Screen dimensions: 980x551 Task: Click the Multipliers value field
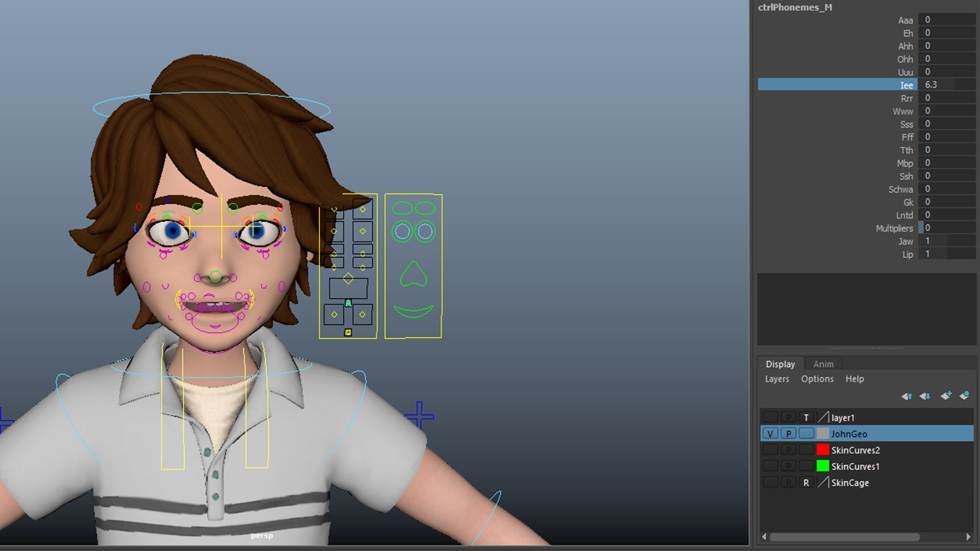click(x=946, y=228)
